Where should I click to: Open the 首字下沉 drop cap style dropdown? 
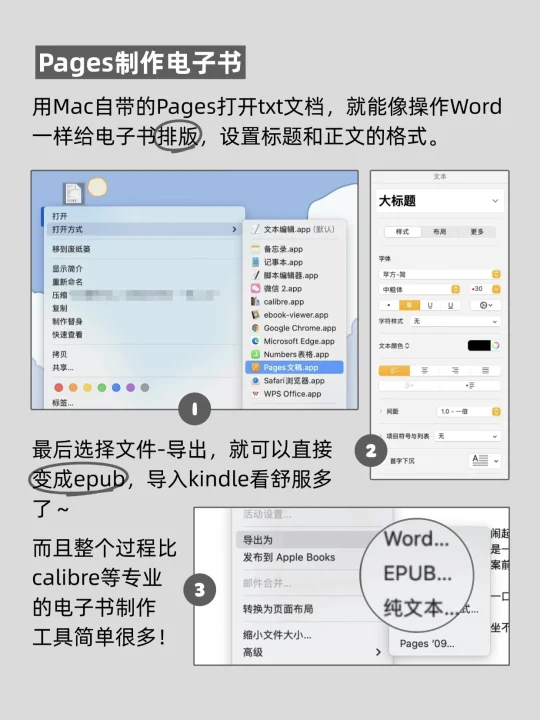click(x=485, y=461)
